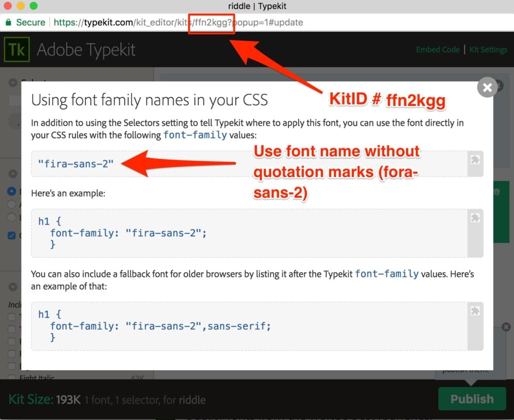
Task: Click the puzzle-piece icon beside the sans-serif fallback example
Action: pyautogui.click(x=475, y=311)
